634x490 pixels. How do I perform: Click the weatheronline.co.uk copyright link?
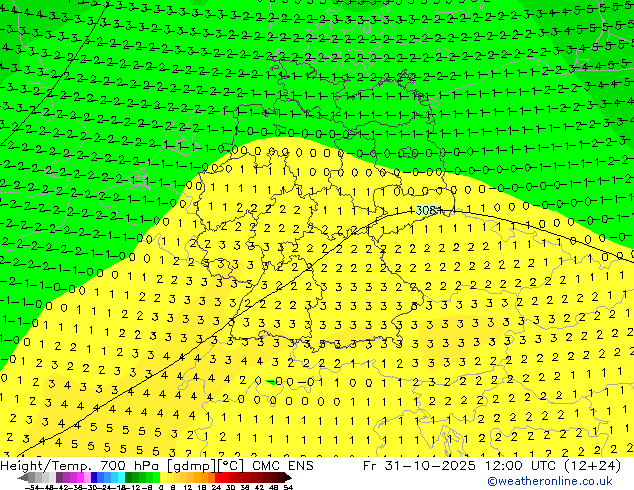pos(550,481)
